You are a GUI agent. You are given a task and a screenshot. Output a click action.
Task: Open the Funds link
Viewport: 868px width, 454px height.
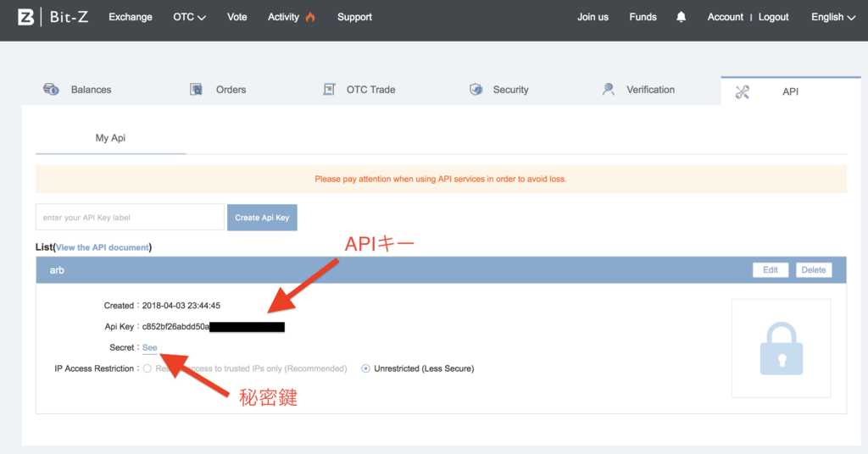(643, 17)
